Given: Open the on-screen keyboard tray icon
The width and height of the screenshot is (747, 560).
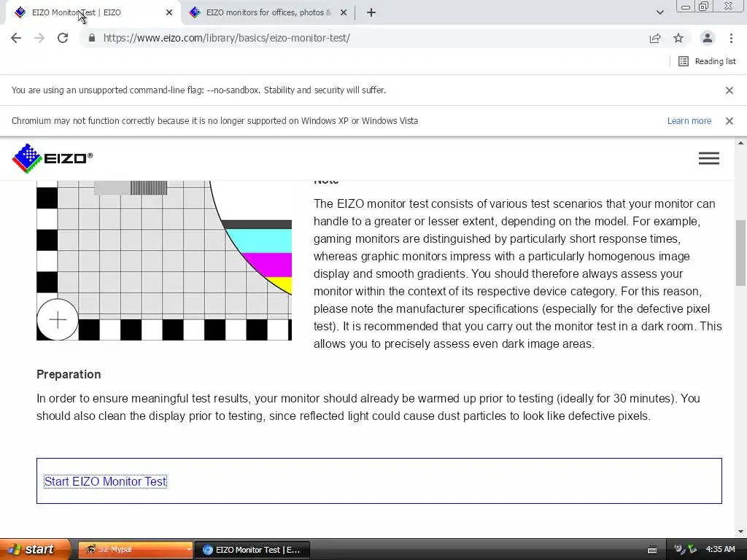Looking at the screenshot, I should 652,550.
